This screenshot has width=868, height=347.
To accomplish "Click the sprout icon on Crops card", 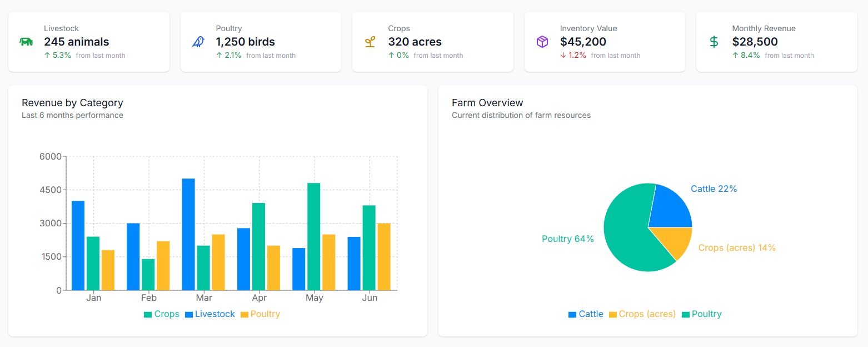I will pyautogui.click(x=370, y=42).
